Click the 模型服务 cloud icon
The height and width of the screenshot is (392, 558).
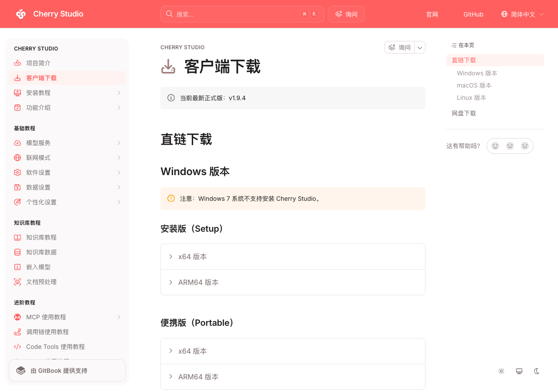[17, 143]
